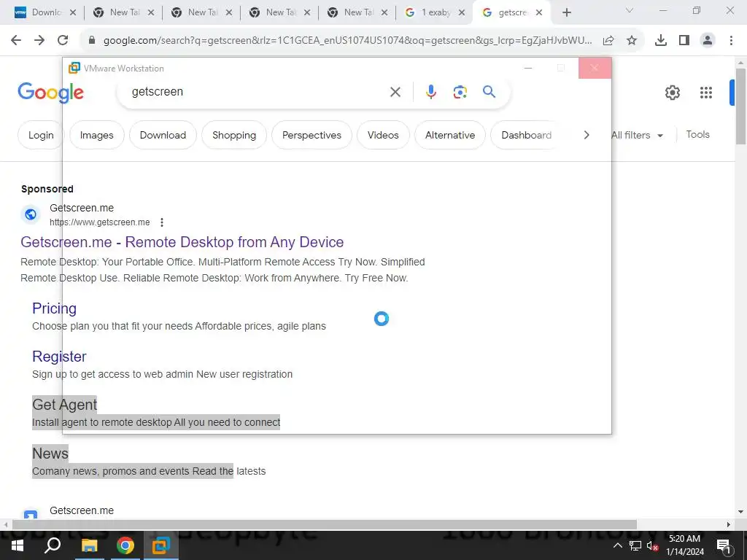Open Chrome profile avatar
This screenshot has height=560, width=747.
(x=708, y=41)
